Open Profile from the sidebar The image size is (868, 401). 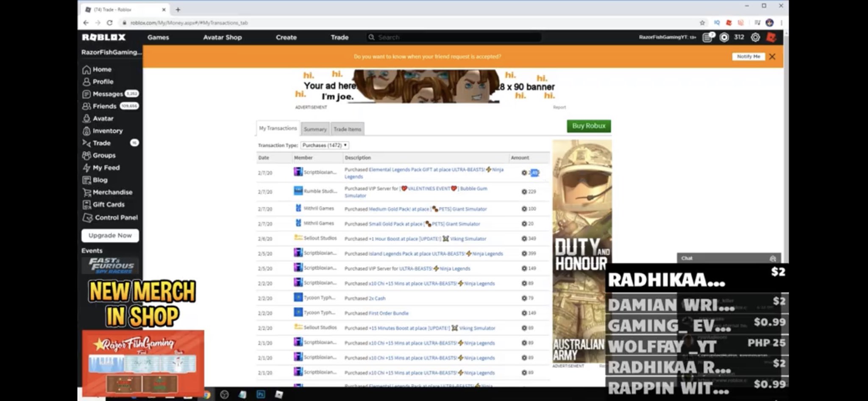tap(98, 82)
